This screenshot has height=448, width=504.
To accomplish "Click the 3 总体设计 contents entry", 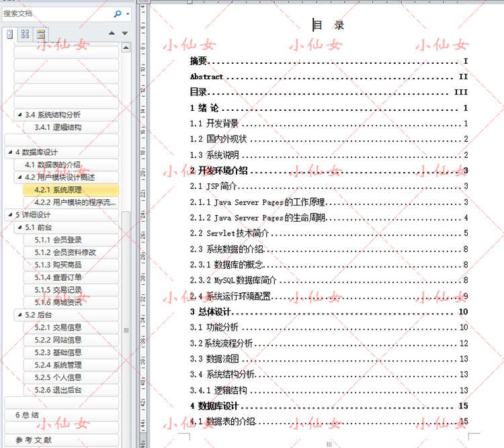I will (329, 312).
